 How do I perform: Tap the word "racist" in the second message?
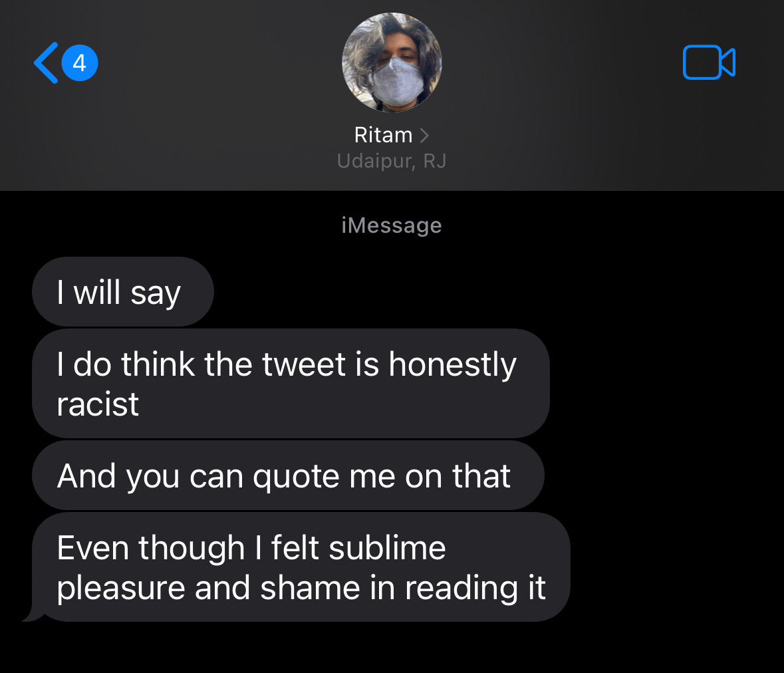(98, 404)
